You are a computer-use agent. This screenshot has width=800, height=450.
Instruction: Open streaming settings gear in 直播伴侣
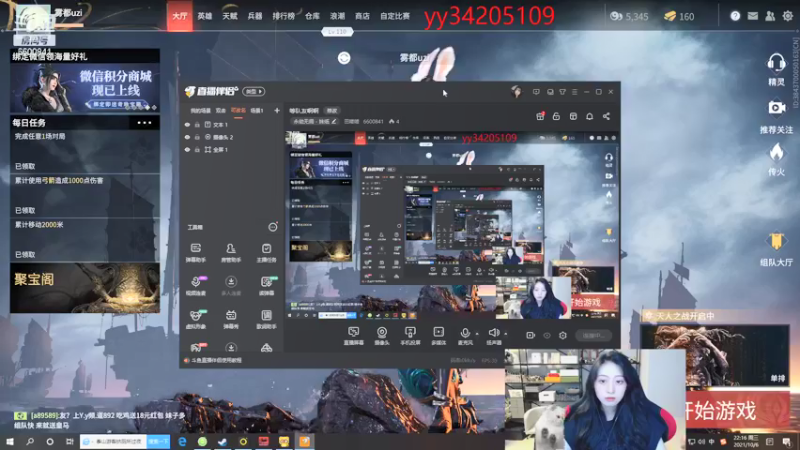[563, 335]
